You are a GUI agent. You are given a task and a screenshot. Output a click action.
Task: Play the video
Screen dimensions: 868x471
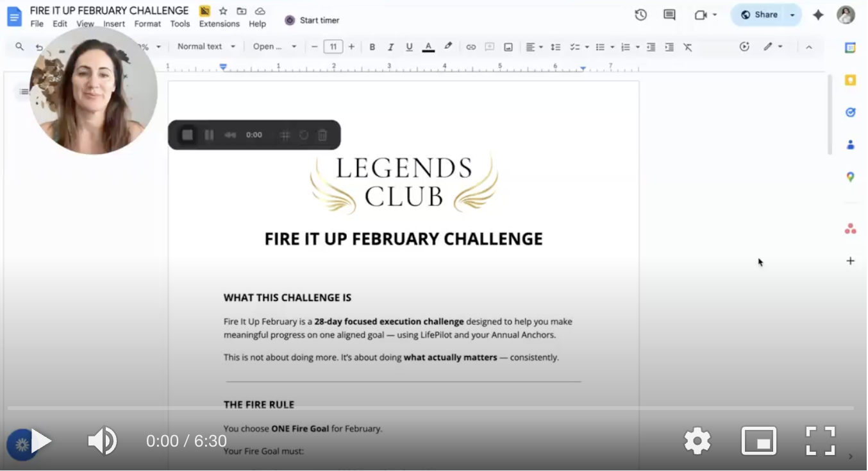(x=42, y=441)
